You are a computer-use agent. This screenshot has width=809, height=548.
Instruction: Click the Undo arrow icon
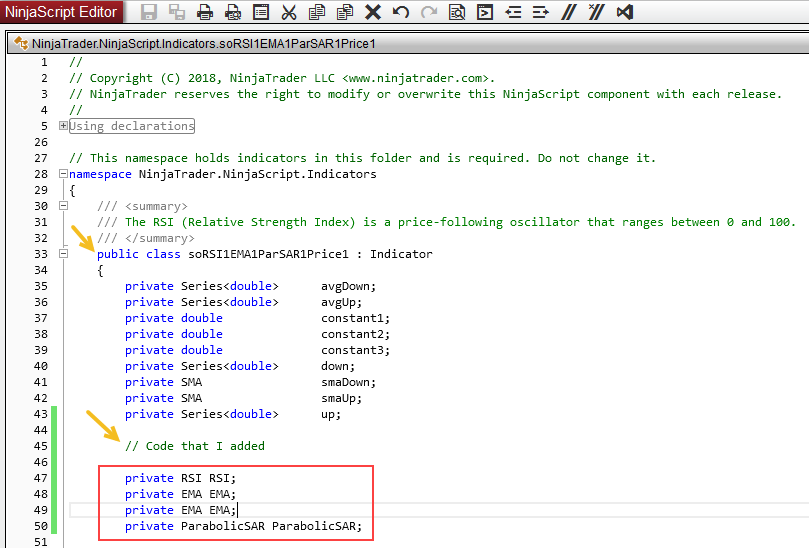point(400,12)
